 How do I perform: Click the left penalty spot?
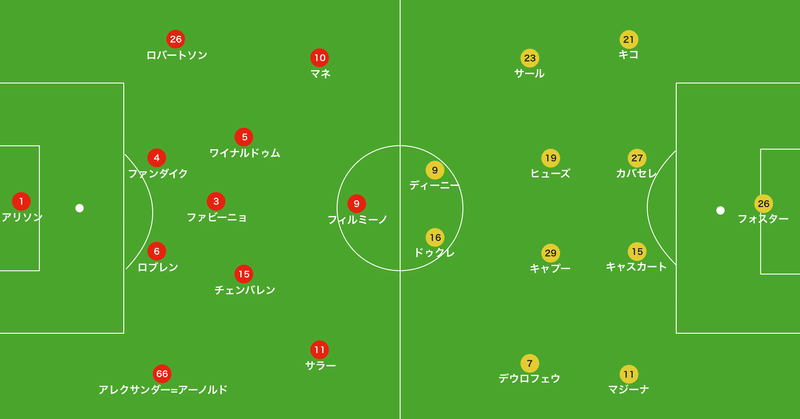click(x=79, y=208)
